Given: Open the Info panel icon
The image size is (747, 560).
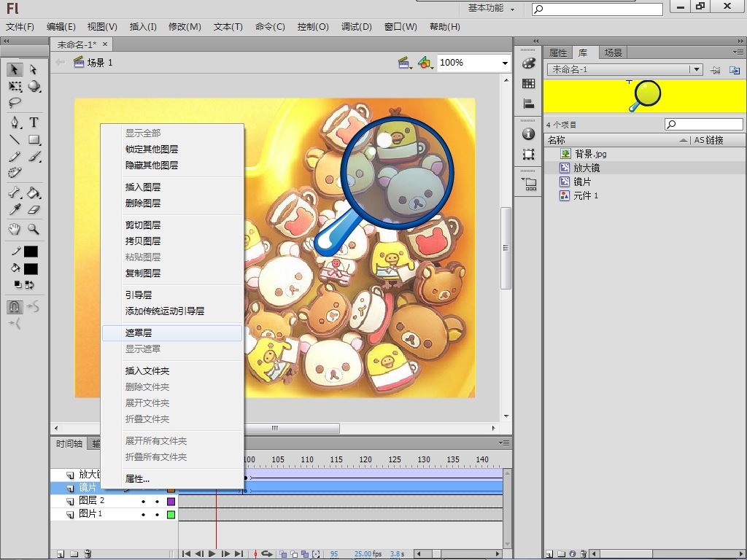Looking at the screenshot, I should pos(528,134).
